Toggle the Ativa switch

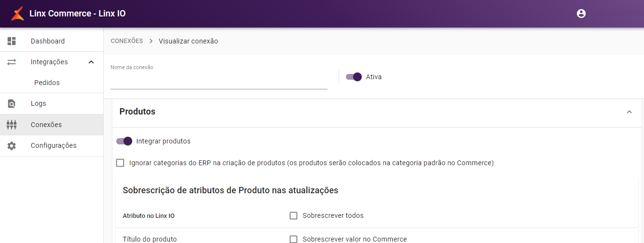click(x=354, y=77)
